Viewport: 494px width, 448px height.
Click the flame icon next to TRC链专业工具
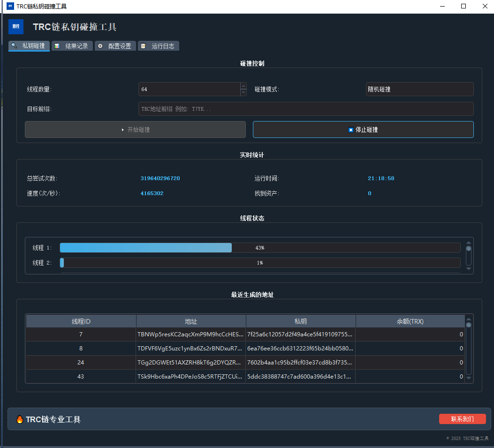(20, 419)
